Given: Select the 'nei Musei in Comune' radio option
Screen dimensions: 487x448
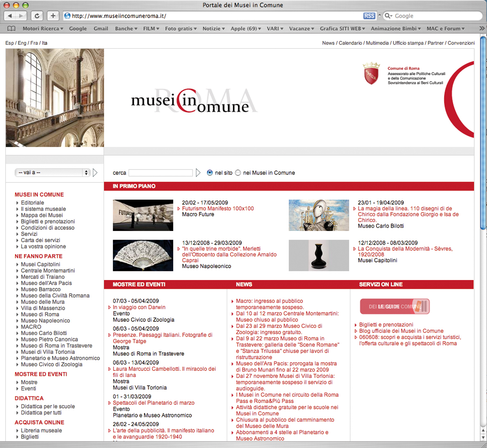Looking at the screenshot, I should coord(238,173).
